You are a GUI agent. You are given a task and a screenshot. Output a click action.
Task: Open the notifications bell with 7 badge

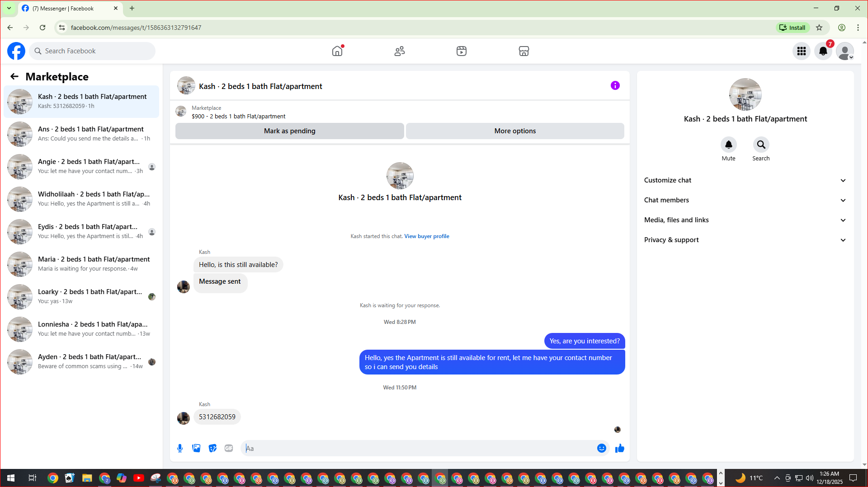[x=823, y=51]
